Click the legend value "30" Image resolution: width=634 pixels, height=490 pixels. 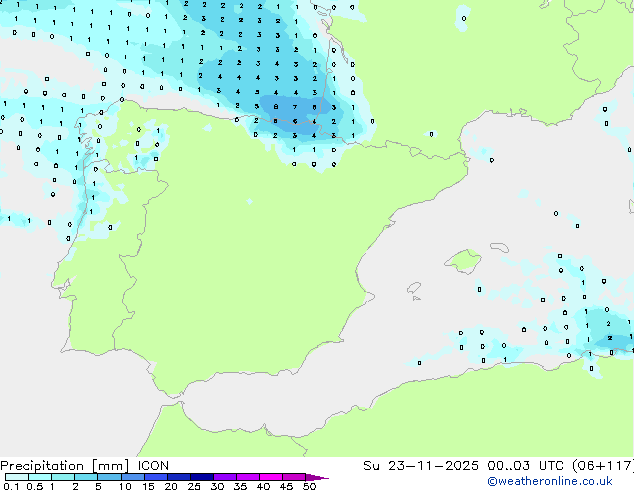pos(217,486)
